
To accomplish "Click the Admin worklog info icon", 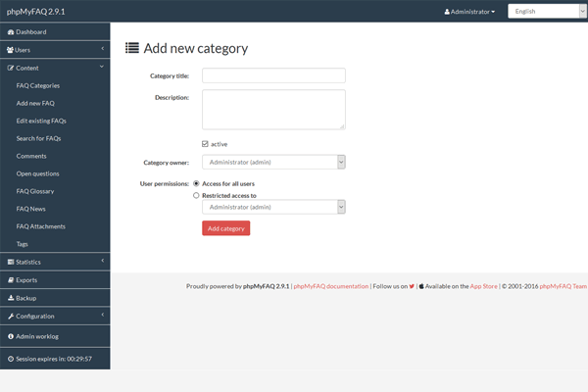I will point(11,336).
